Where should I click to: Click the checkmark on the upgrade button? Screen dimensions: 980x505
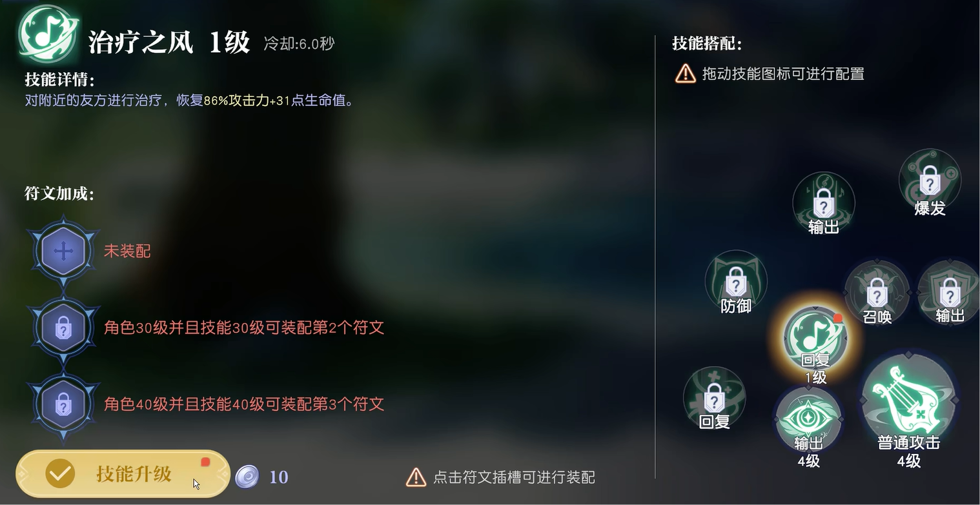(60, 474)
